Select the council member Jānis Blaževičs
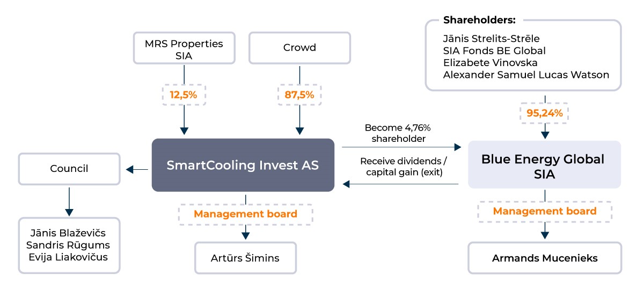The height and width of the screenshot is (295, 644). [x=68, y=233]
